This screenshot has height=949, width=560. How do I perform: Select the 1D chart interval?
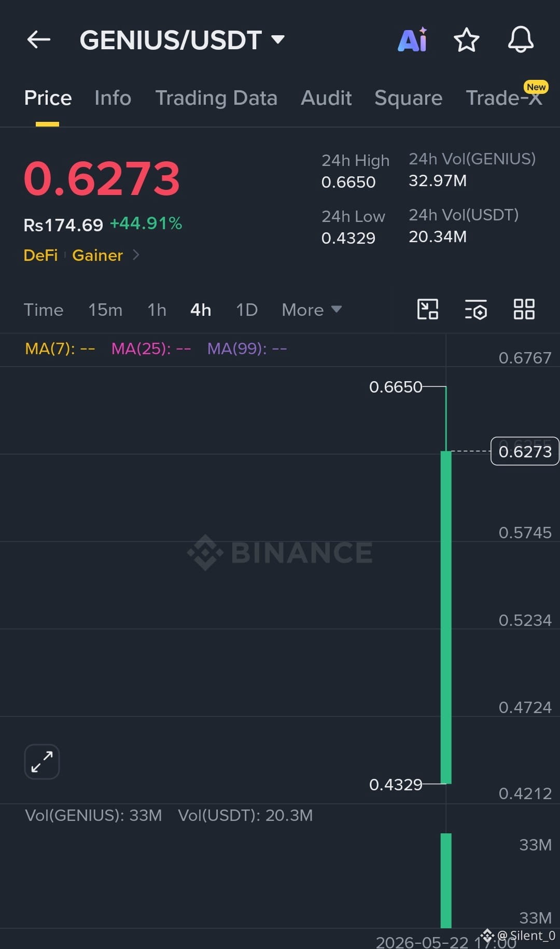(247, 310)
